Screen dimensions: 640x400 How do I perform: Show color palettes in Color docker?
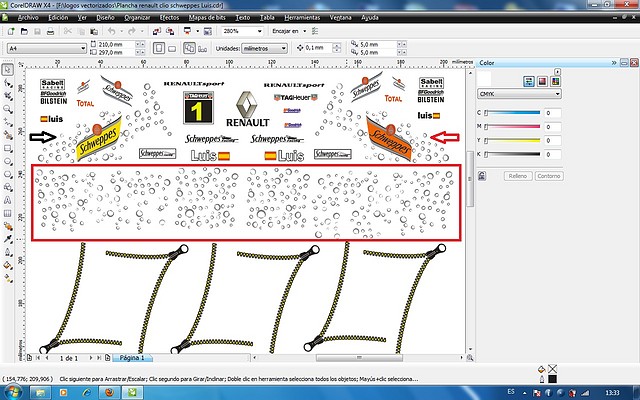coord(555,82)
